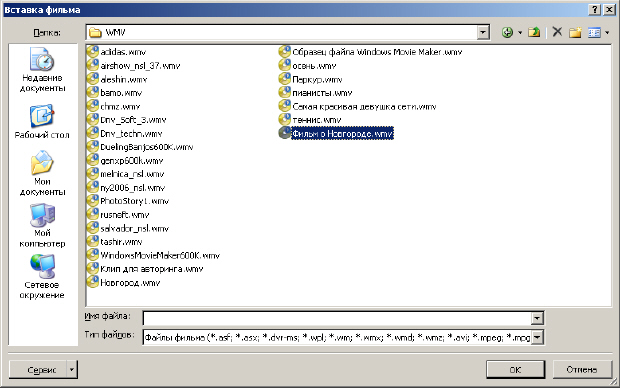The image size is (620, 388).
Task: Select Самая красивая девушка сети.wmv
Action: (x=364, y=106)
